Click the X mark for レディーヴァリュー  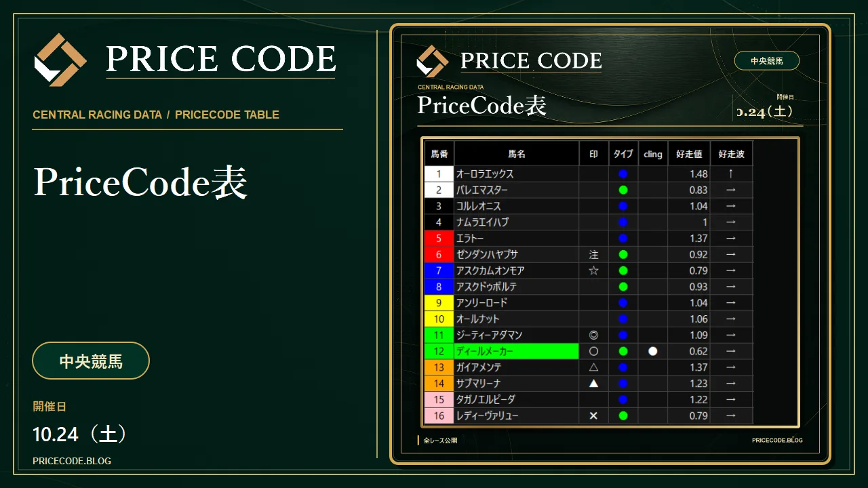pyautogui.click(x=594, y=416)
